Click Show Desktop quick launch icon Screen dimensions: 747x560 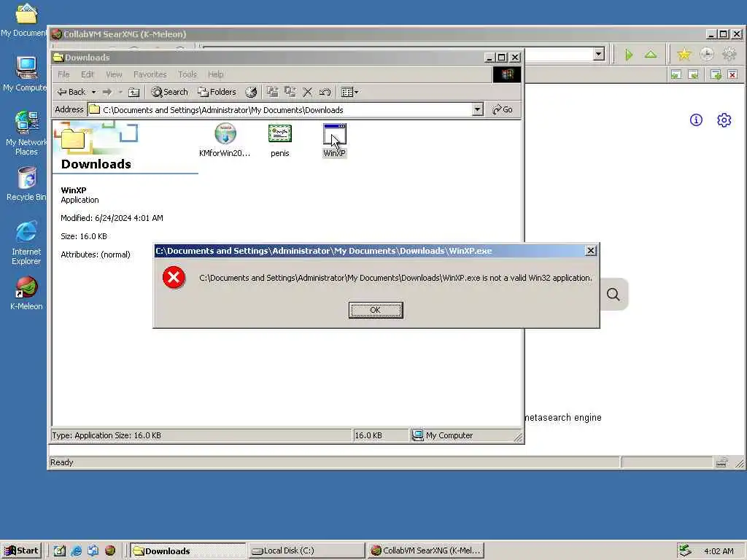point(59,551)
